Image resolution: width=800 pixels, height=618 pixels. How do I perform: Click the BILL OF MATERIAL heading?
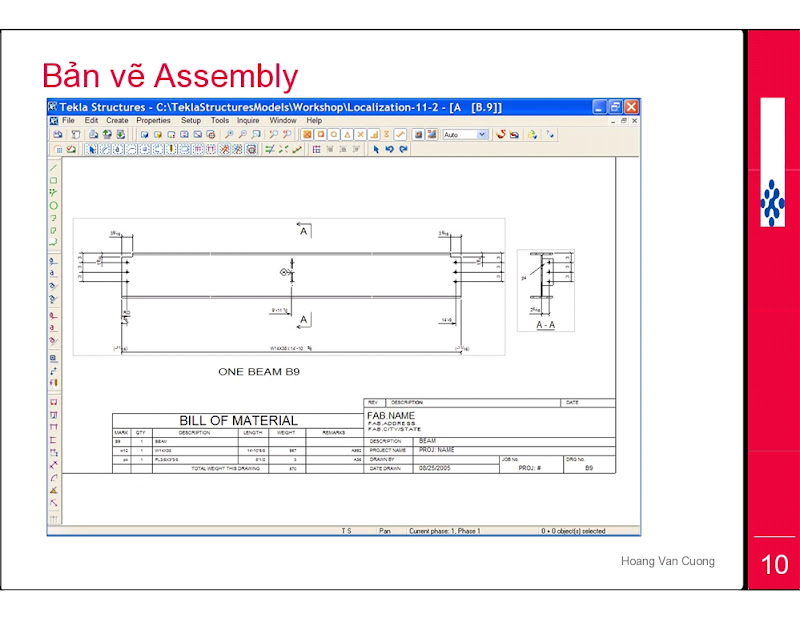[238, 421]
